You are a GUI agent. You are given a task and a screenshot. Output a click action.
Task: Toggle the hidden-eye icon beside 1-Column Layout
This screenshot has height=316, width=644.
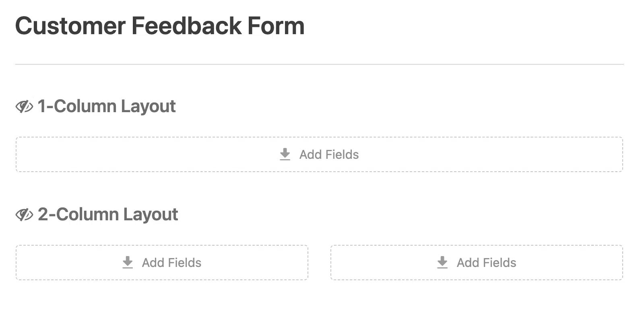coord(24,107)
